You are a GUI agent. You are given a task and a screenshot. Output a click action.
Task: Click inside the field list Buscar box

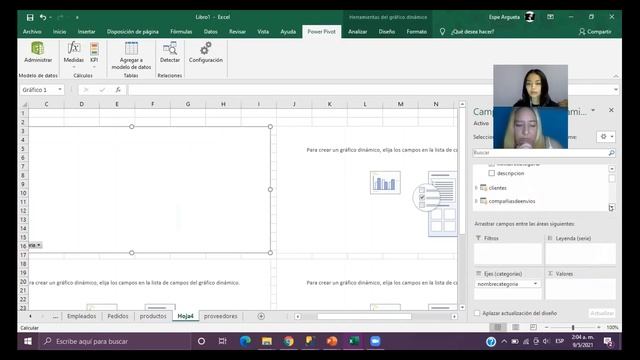point(540,153)
